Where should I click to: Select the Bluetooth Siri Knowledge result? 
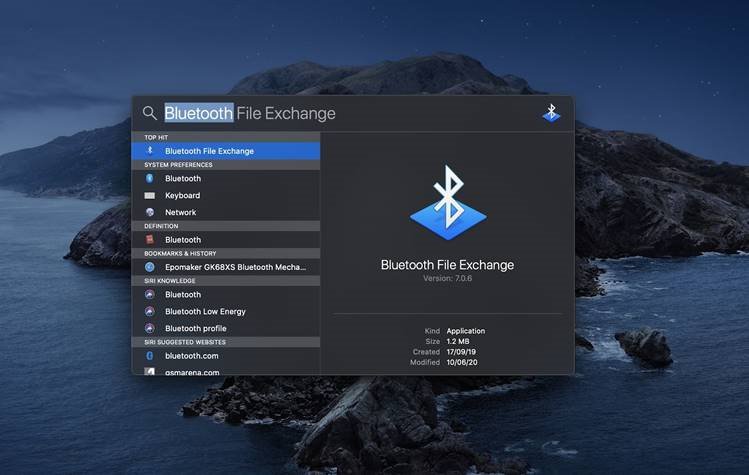(x=225, y=294)
